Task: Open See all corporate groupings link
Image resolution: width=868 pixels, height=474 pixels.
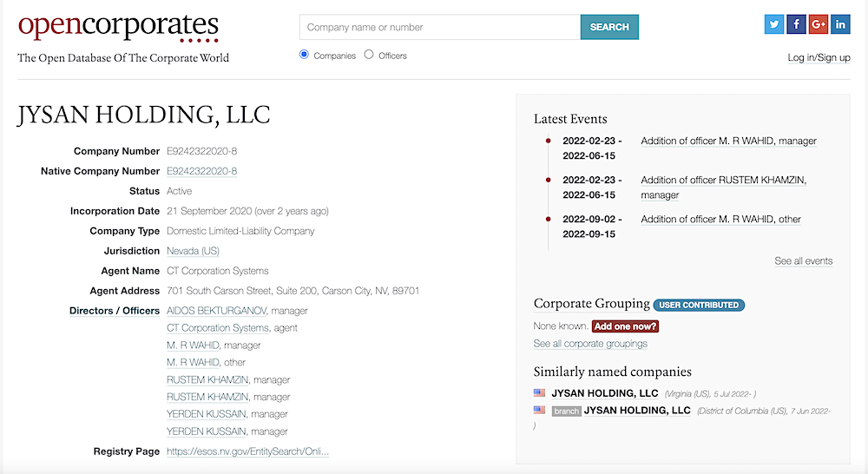Action: (590, 343)
